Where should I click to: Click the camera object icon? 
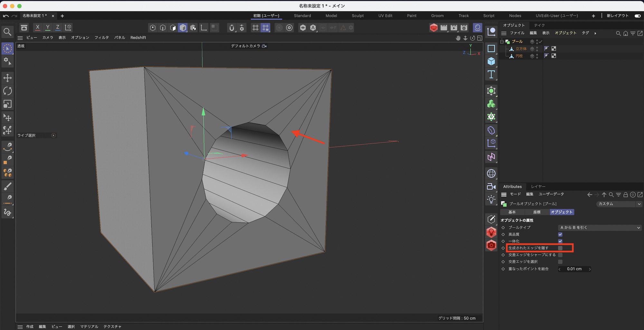491,187
